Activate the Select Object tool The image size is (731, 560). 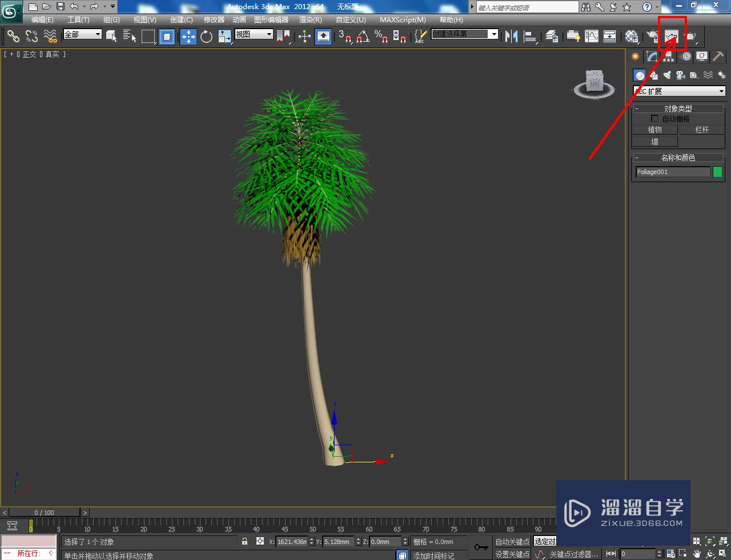click(x=112, y=37)
